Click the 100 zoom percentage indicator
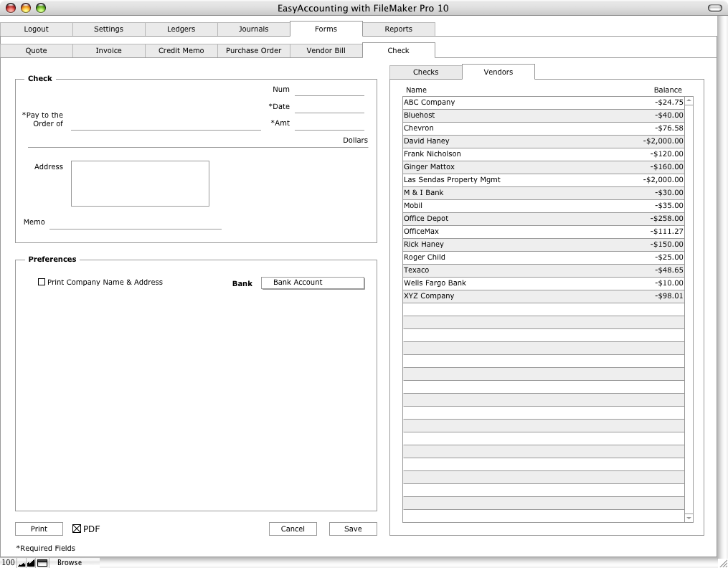728x568 pixels. (x=8, y=562)
